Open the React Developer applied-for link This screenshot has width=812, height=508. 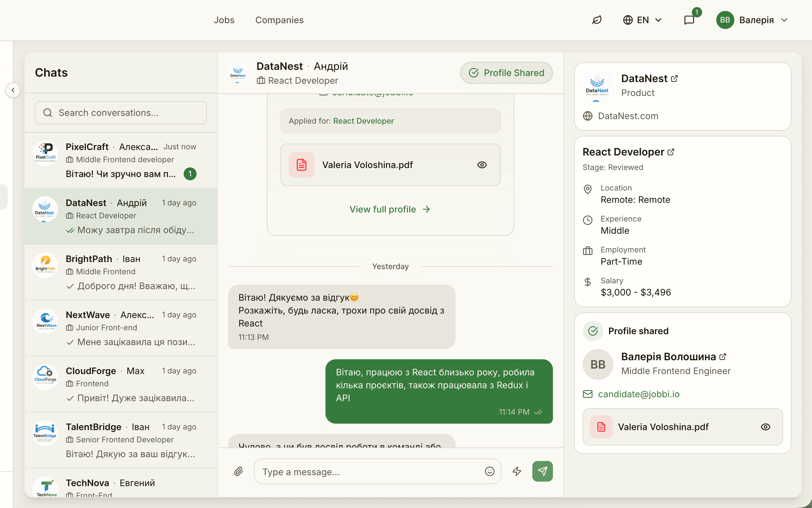pyautogui.click(x=363, y=121)
